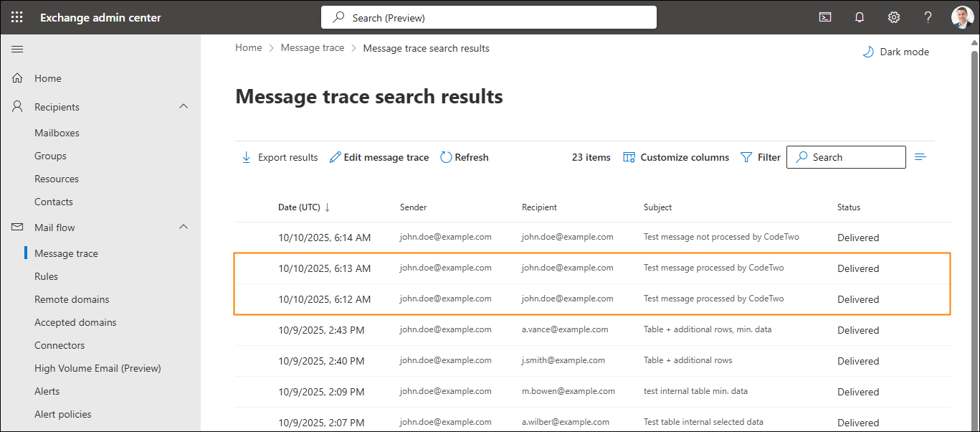Refresh the message trace results

464,156
